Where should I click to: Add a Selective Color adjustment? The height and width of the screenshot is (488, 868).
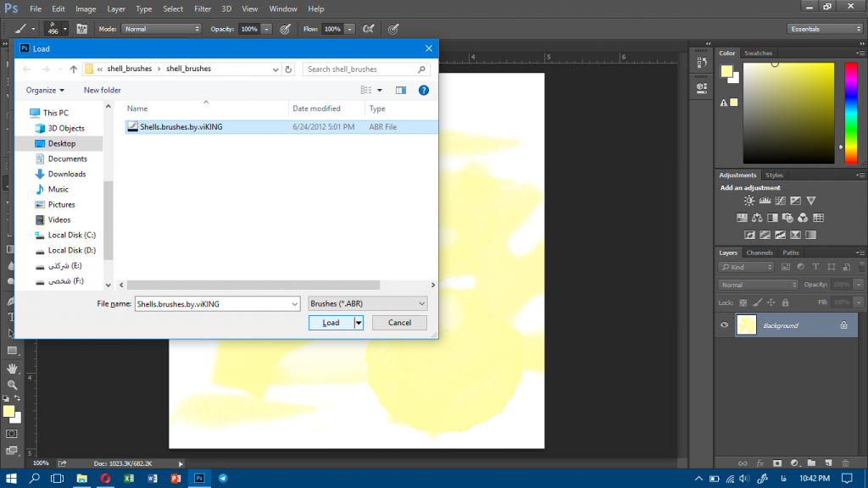(795, 236)
